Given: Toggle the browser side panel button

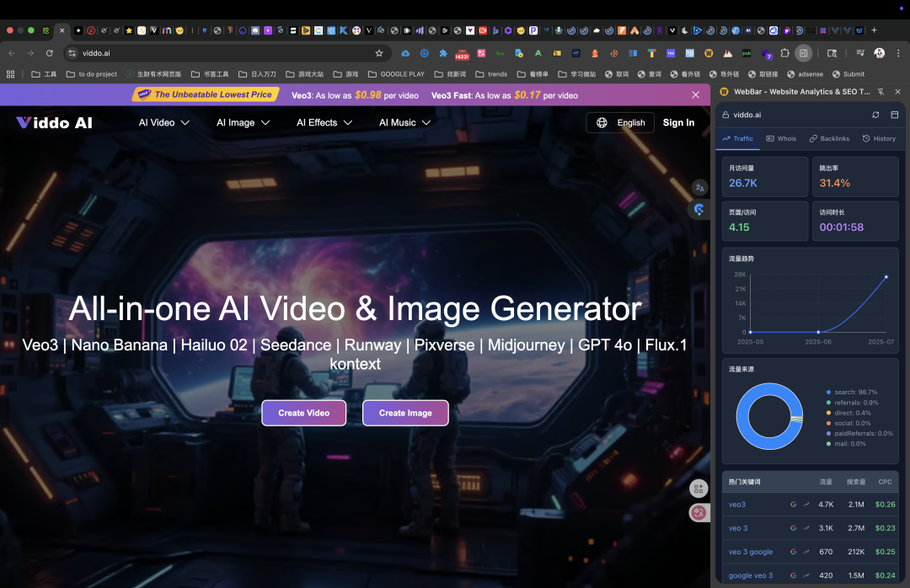Looking at the screenshot, I should coord(803,53).
